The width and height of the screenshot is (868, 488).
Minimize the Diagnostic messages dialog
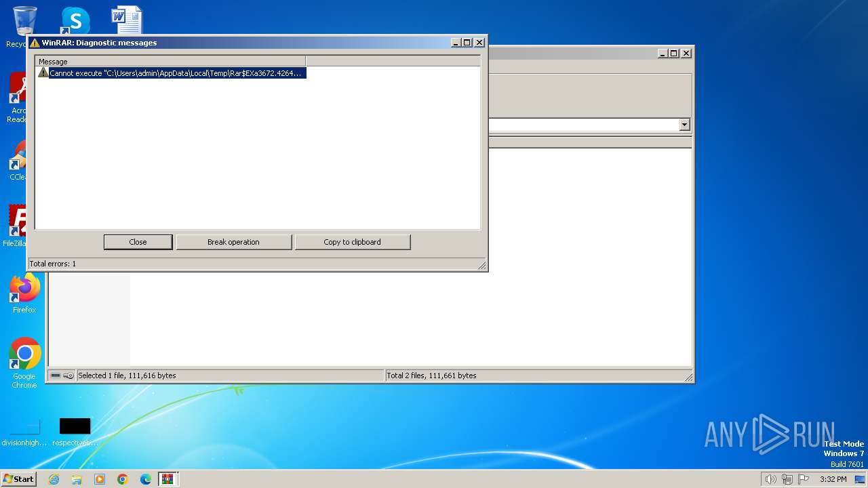click(x=456, y=43)
